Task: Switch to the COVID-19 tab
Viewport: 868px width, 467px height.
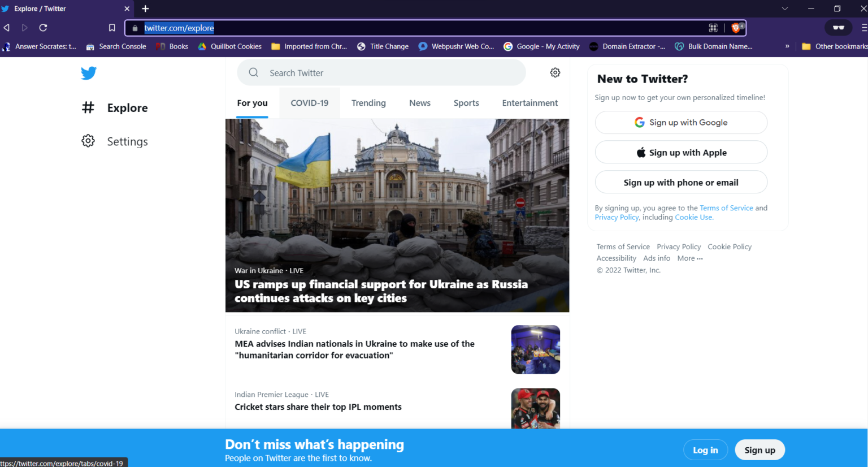Action: click(310, 103)
